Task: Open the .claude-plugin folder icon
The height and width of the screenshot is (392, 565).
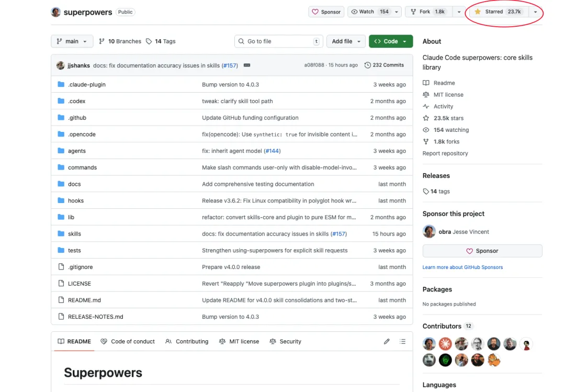Action: point(61,84)
